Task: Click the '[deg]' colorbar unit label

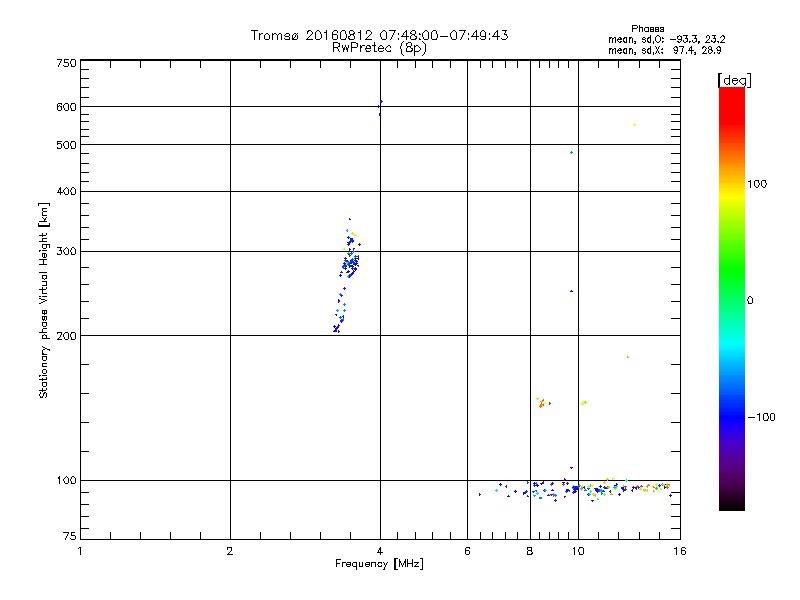Action: pos(734,80)
